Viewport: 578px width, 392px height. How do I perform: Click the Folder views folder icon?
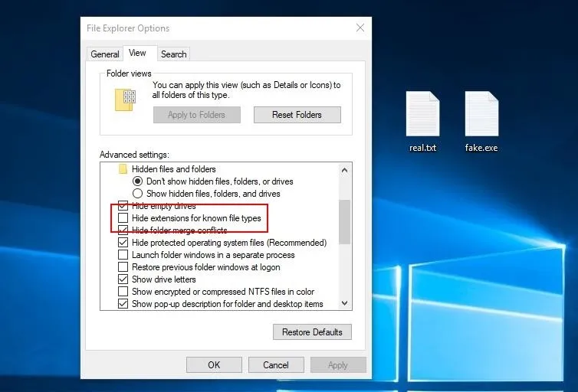point(125,100)
